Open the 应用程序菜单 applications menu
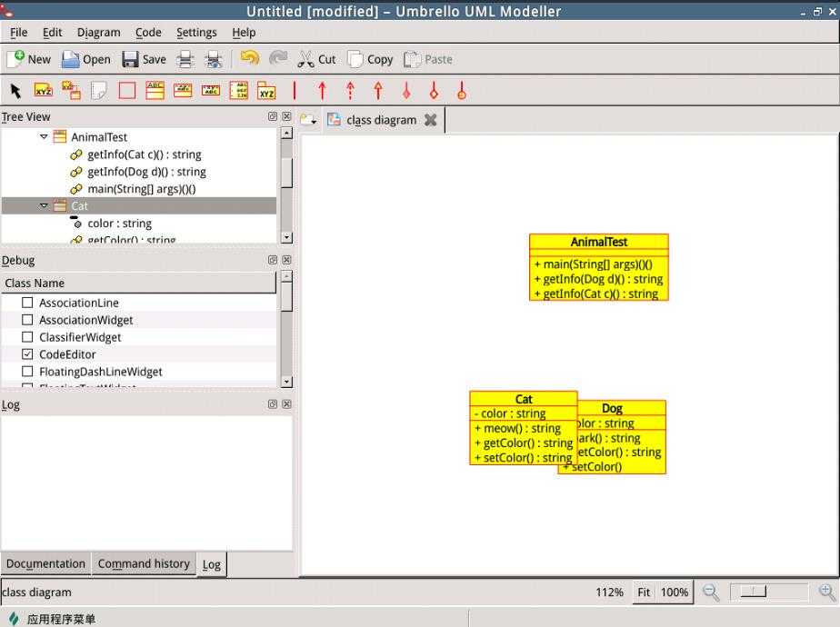This screenshot has height=627, width=840. (52, 619)
